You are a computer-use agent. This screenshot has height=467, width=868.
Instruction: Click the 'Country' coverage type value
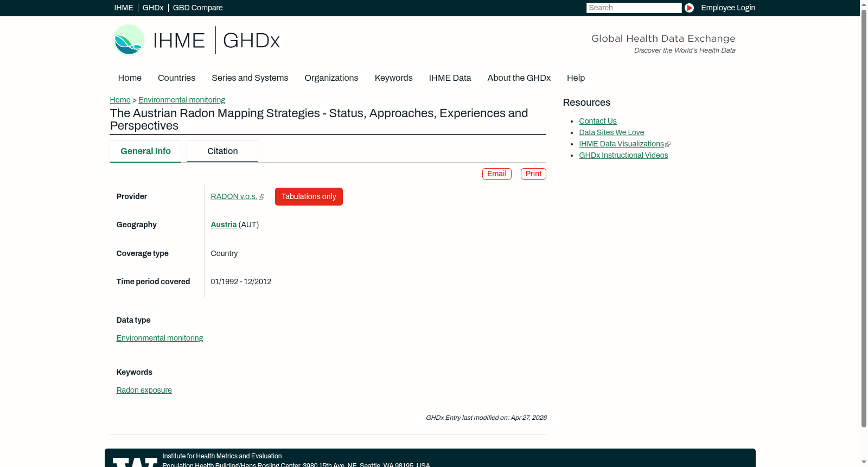coord(224,253)
